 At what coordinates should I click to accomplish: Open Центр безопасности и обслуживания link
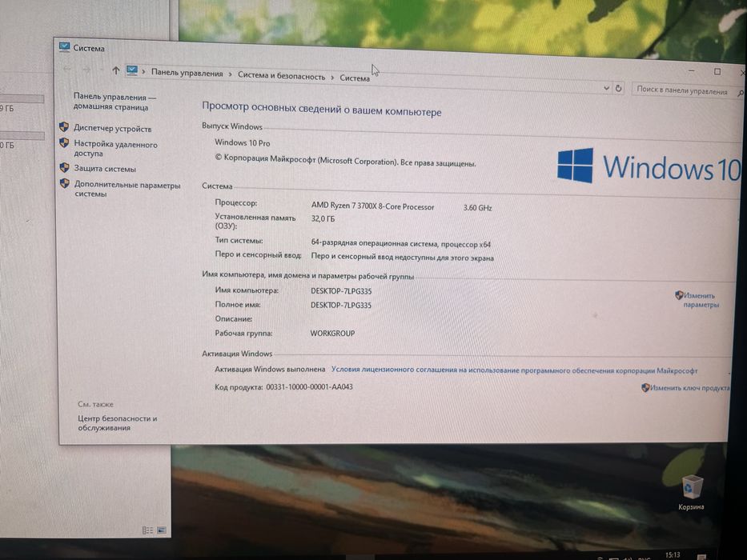[x=117, y=423]
